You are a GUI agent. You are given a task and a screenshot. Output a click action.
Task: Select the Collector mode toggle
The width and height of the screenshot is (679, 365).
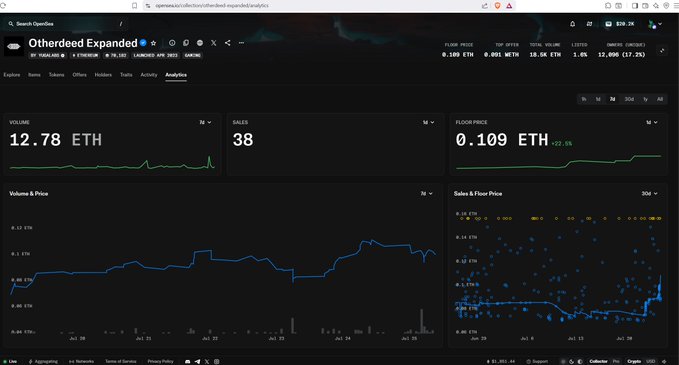click(x=598, y=361)
